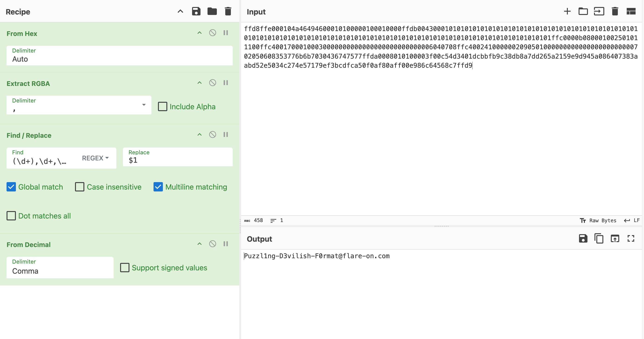Collapse the Find / Replace operation
644x339 pixels.
200,135
